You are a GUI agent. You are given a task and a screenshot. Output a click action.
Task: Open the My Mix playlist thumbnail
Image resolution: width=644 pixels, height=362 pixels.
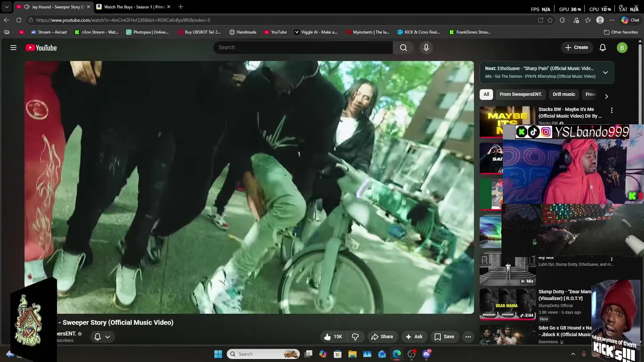pos(508,269)
